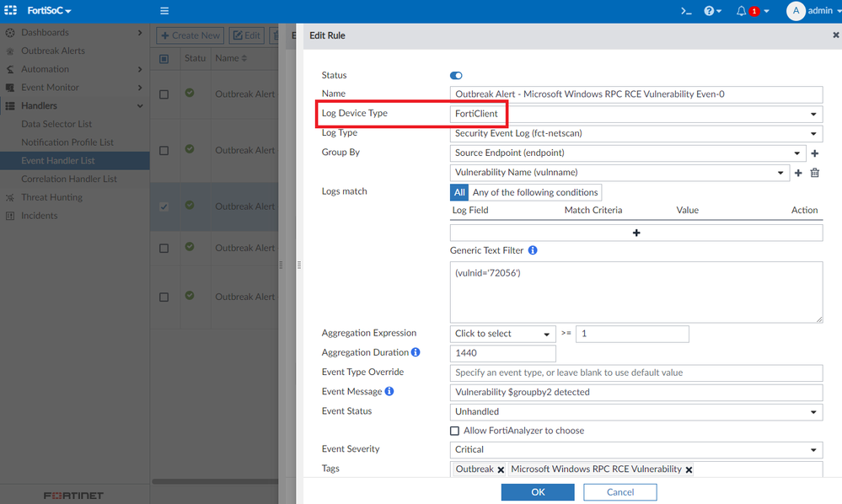Remove the Outbreak tag

click(501, 469)
